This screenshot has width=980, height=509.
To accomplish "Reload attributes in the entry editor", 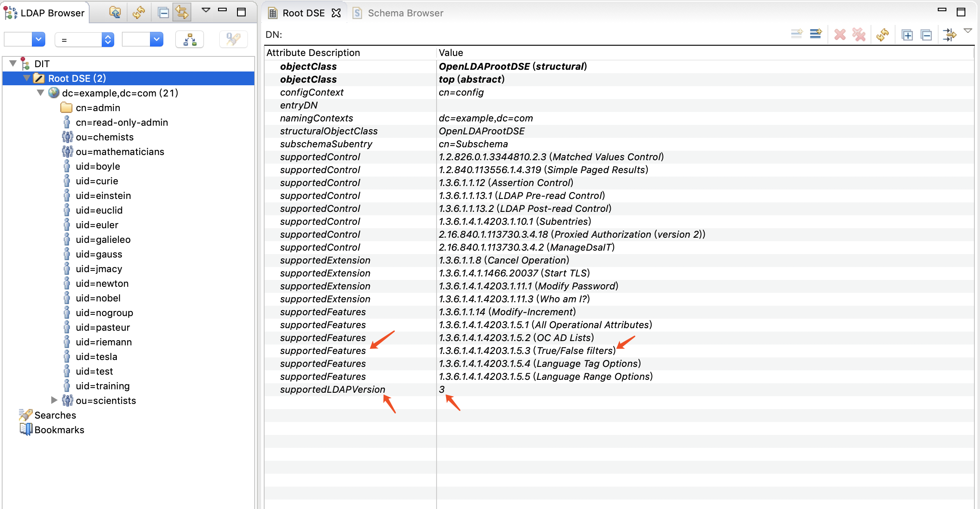I will coord(883,34).
